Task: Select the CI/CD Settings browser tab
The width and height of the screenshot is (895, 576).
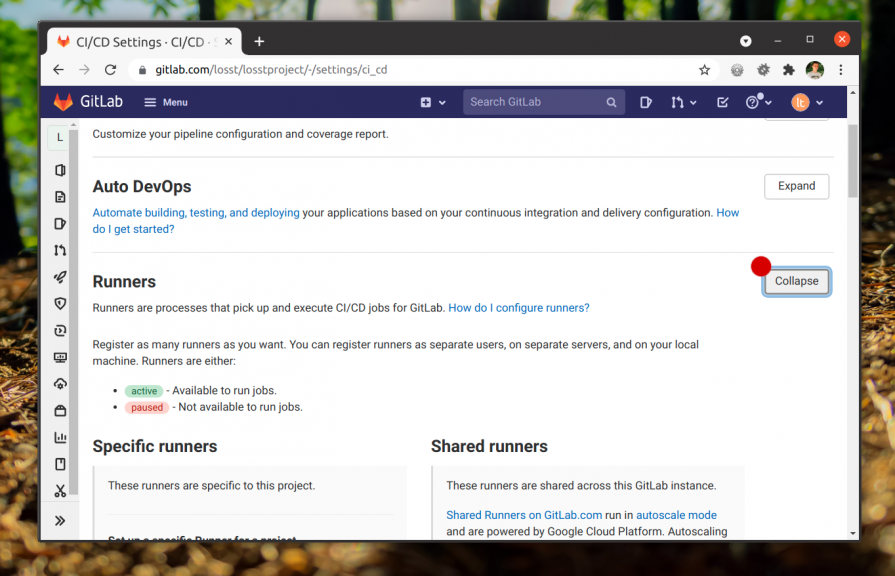Action: tap(140, 41)
